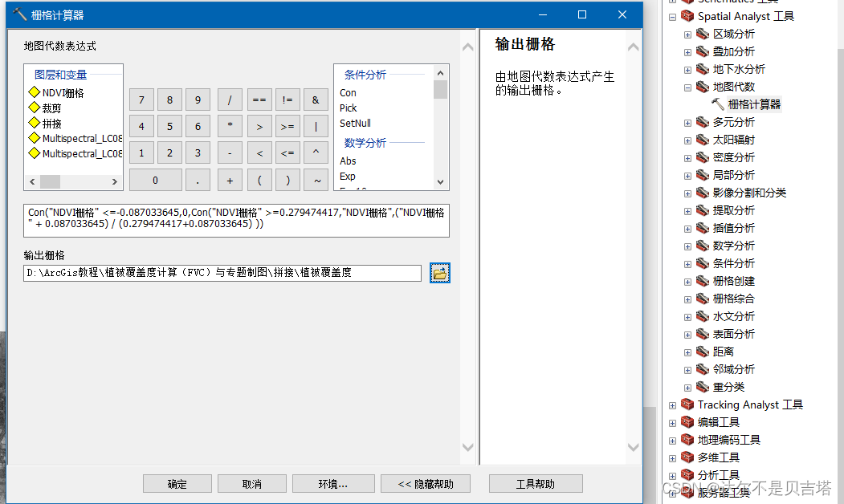Click the decimal point keypad button
The width and height of the screenshot is (844, 504).
coord(198,181)
